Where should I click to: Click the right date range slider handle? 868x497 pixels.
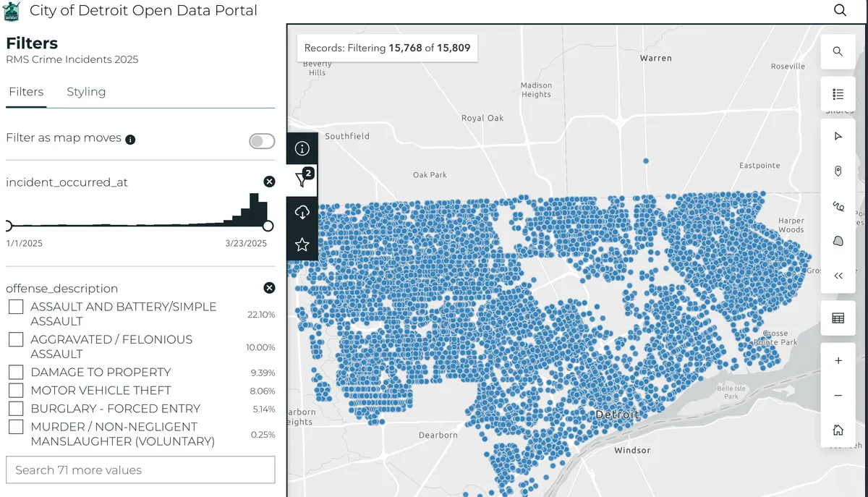(268, 226)
